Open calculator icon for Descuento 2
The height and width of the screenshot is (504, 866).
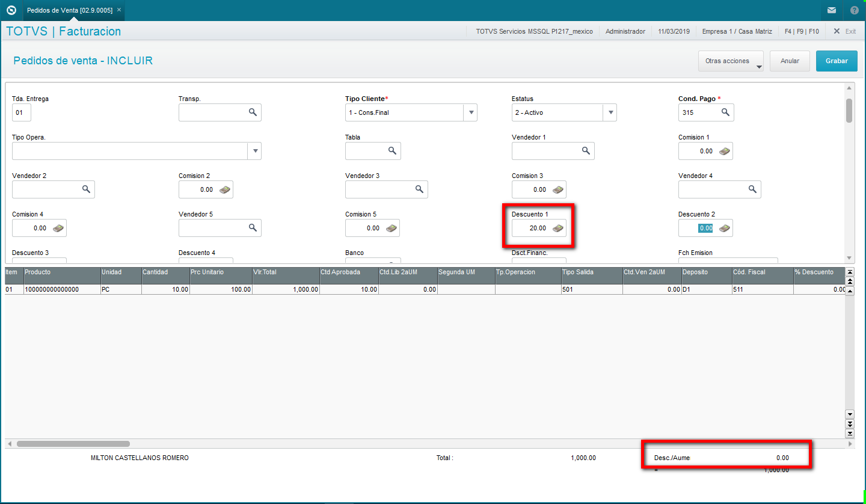tap(725, 228)
